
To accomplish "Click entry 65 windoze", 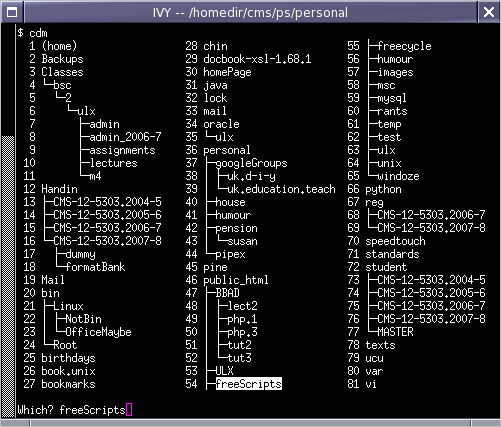I will 398,176.
